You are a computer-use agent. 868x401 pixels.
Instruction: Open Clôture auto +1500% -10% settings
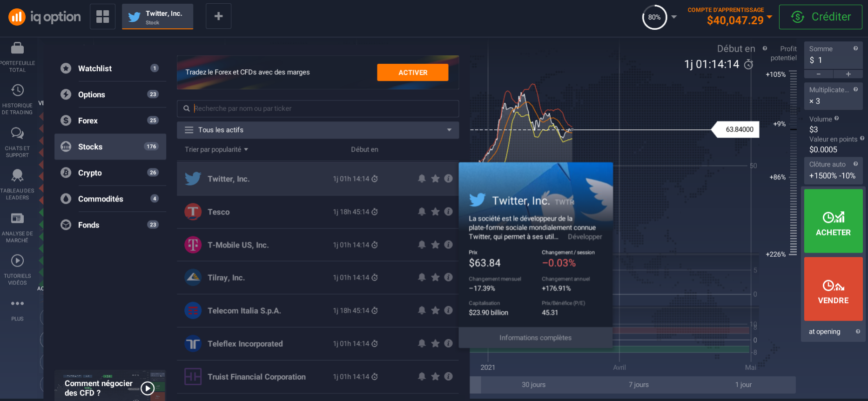pyautogui.click(x=833, y=171)
